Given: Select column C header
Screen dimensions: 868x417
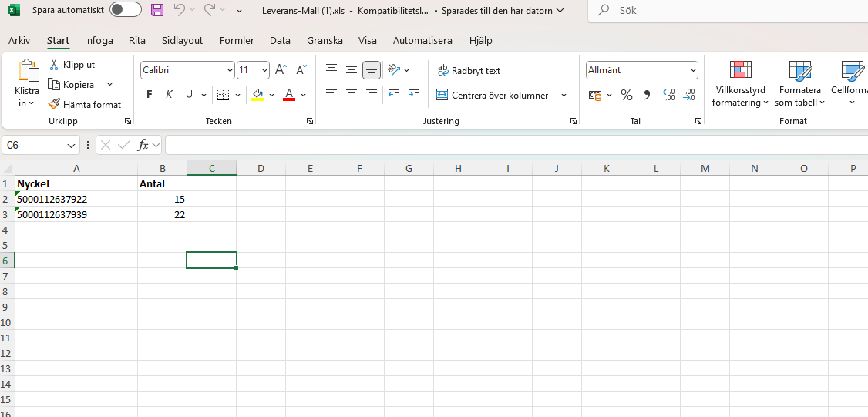Looking at the screenshot, I should pyautogui.click(x=211, y=168).
